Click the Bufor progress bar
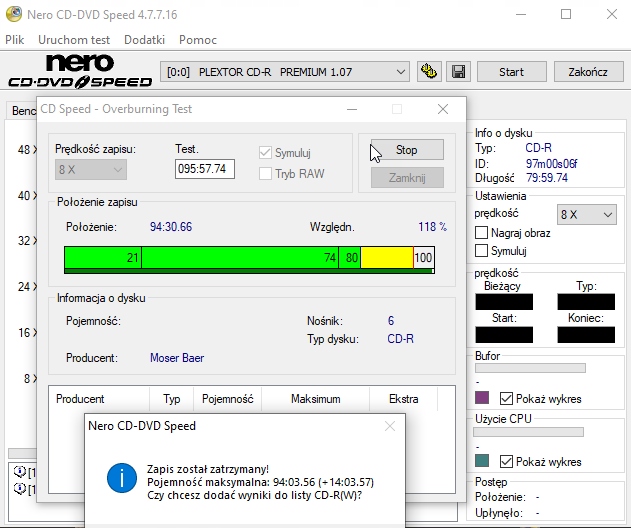Viewport: 631px width, 528px height. (530, 368)
